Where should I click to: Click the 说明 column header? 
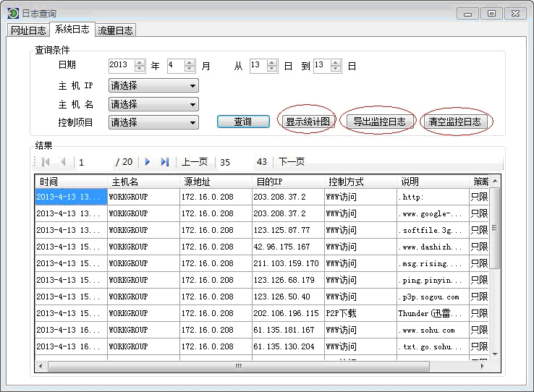pos(433,182)
